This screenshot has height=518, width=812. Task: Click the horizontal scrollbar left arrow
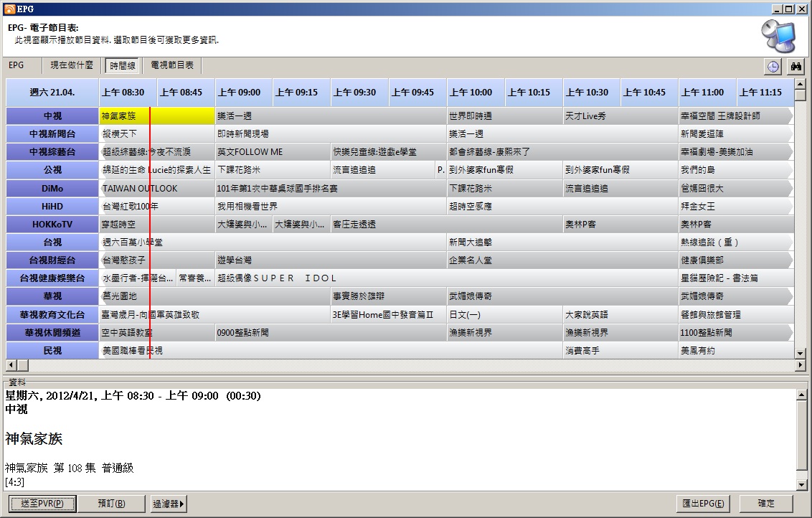click(x=11, y=365)
